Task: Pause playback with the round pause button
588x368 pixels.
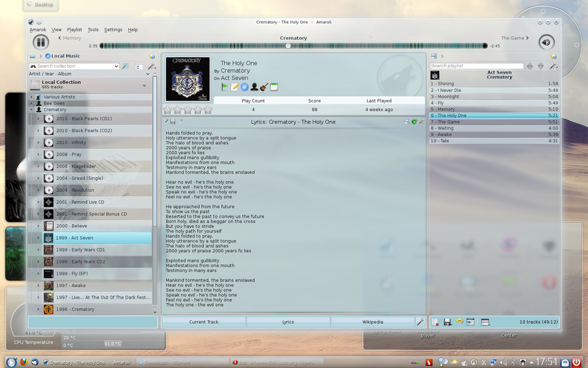Action: click(41, 42)
